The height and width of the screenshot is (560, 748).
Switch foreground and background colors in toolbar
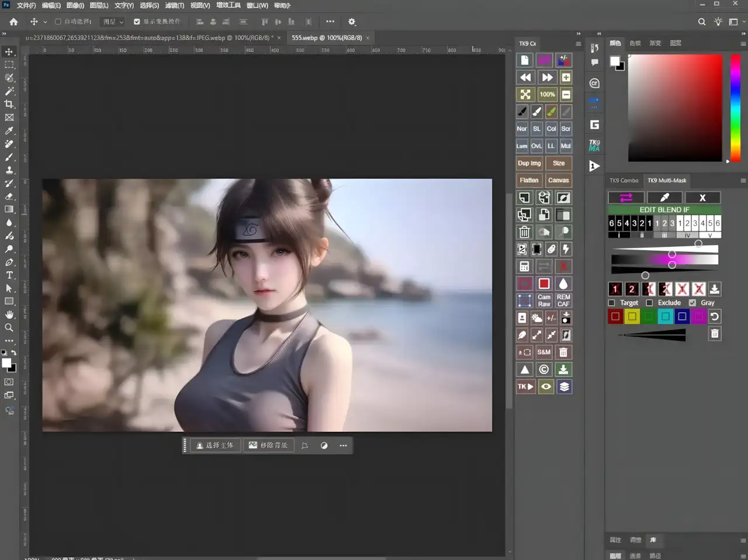coord(14,353)
